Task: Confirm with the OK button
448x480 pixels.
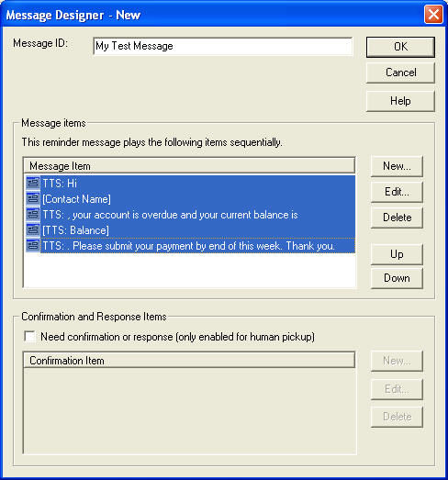Action: 400,47
